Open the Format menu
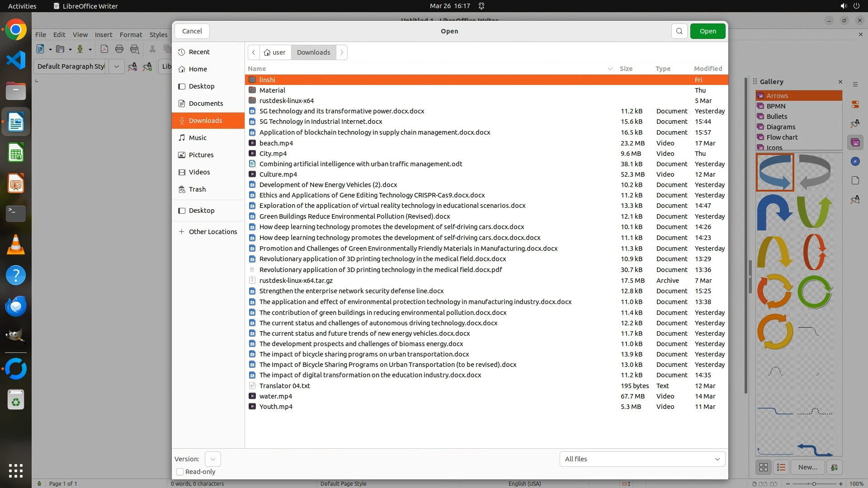 131,35
